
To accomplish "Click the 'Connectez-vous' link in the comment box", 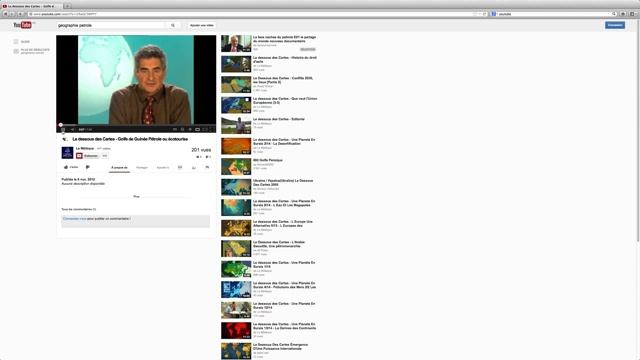I will [x=75, y=219].
